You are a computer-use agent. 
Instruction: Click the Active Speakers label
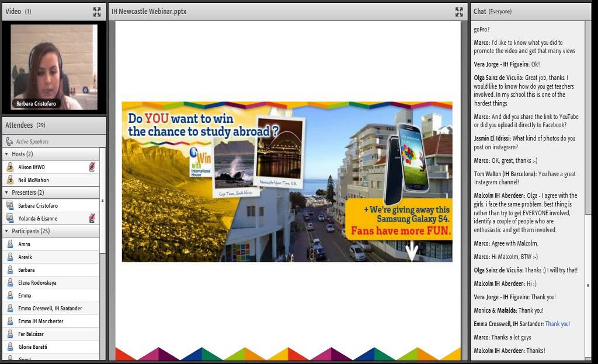32,142
